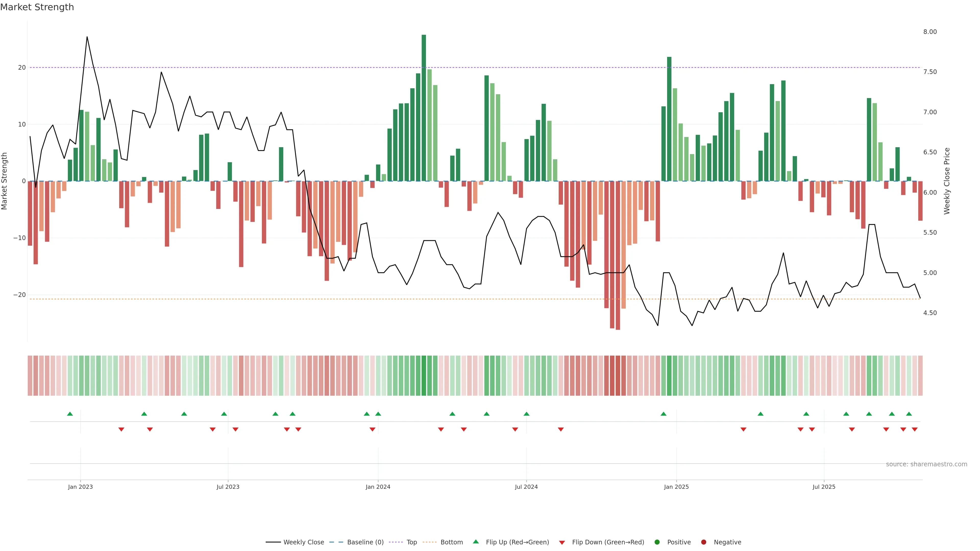980x551 pixels.
Task: Click the last red flip-down marker on the right
Action: [x=915, y=429]
